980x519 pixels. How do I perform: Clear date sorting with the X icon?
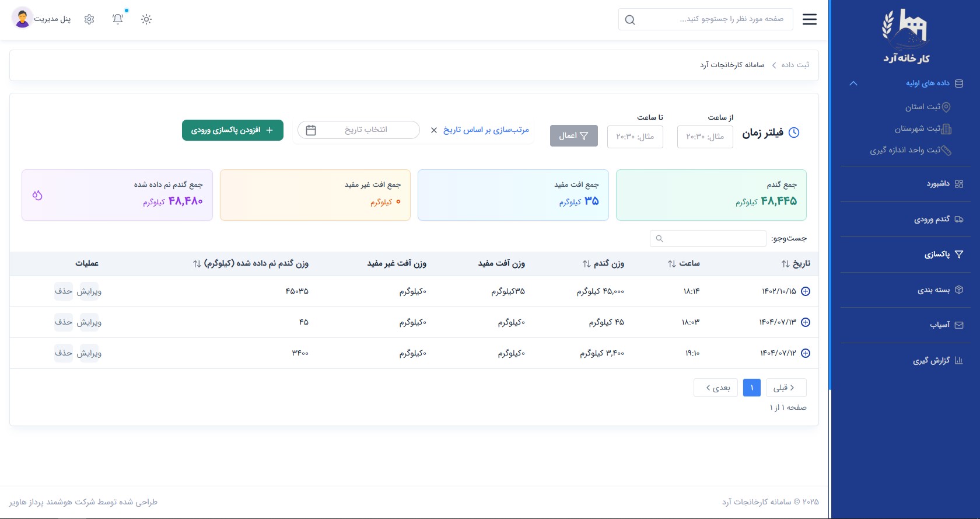tap(434, 130)
